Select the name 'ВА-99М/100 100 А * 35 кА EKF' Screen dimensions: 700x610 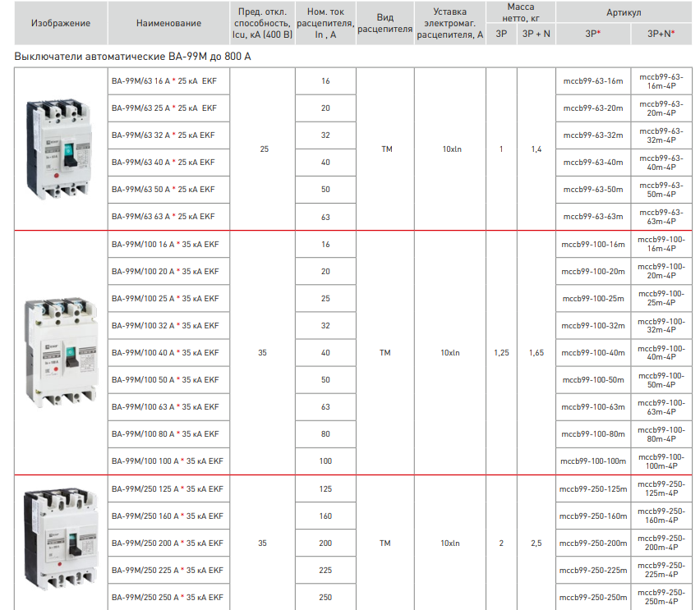(x=168, y=461)
